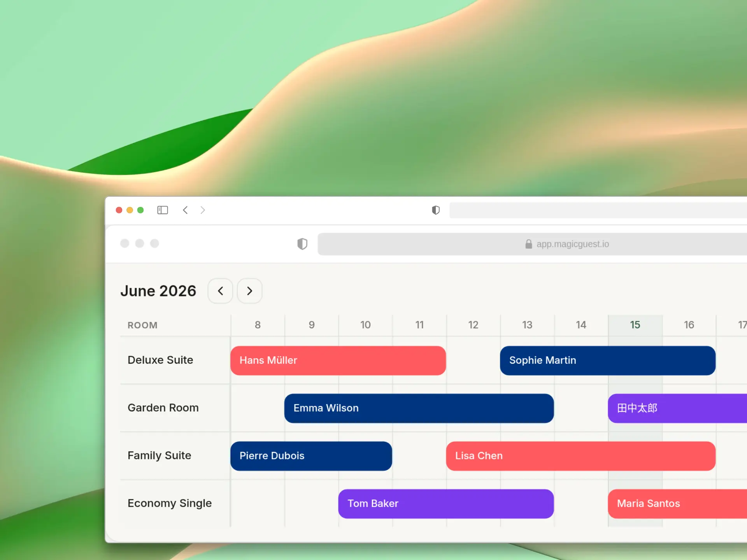Open Sophie Martin reservation bar
Screen dimensions: 747x560
click(608, 360)
